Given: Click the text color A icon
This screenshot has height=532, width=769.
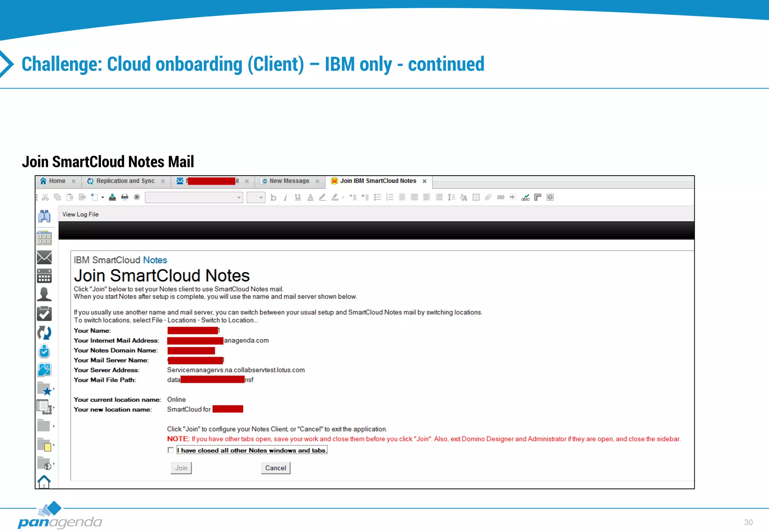Looking at the screenshot, I should click(310, 197).
